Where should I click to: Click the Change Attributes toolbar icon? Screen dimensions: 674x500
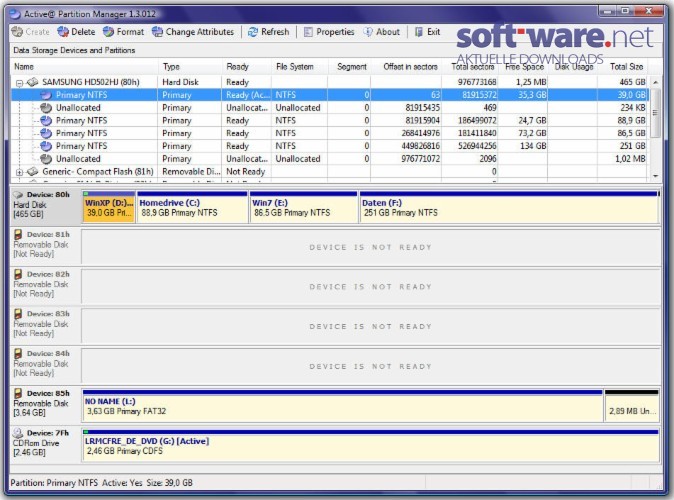[x=157, y=32]
